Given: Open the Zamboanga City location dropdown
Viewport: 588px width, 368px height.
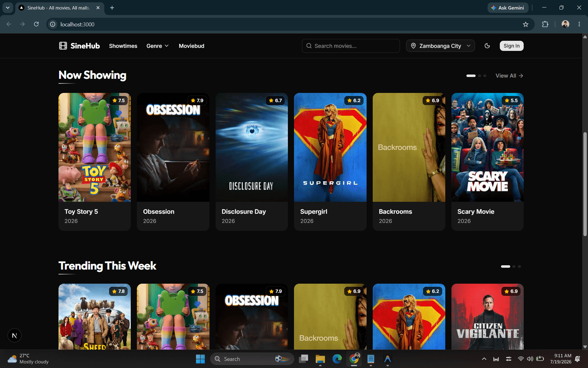Looking at the screenshot, I should (x=440, y=46).
